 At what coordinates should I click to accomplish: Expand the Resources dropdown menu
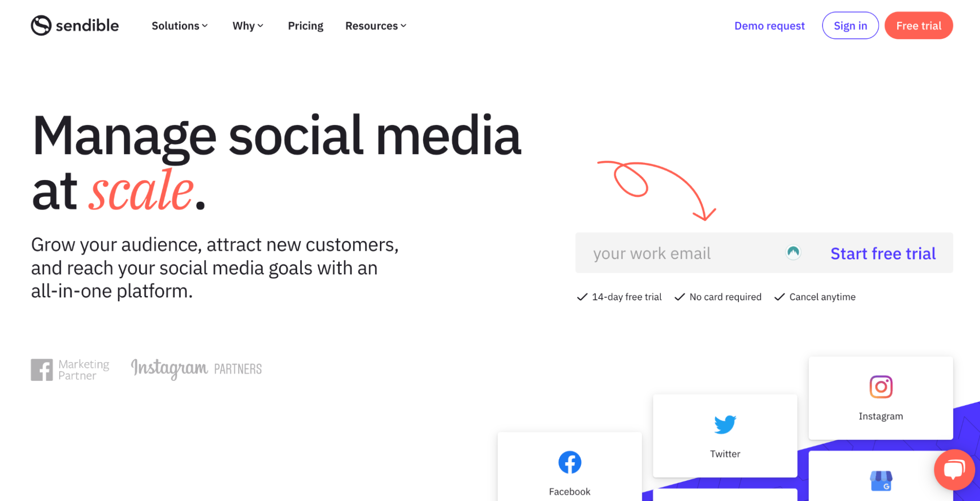[376, 26]
